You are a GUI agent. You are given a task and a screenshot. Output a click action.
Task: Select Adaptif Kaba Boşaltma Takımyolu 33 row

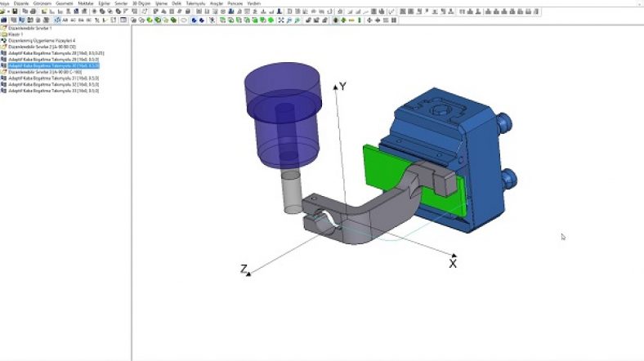[53, 90]
